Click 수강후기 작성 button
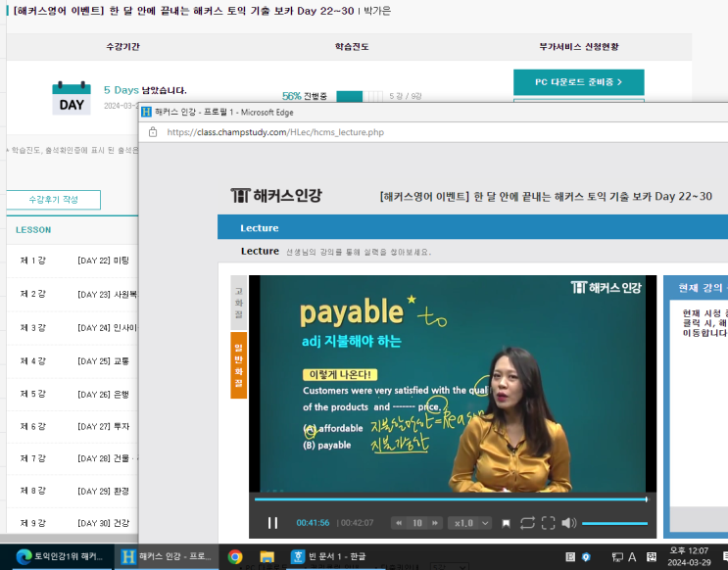Image resolution: width=728 pixels, height=570 pixels. tap(53, 200)
